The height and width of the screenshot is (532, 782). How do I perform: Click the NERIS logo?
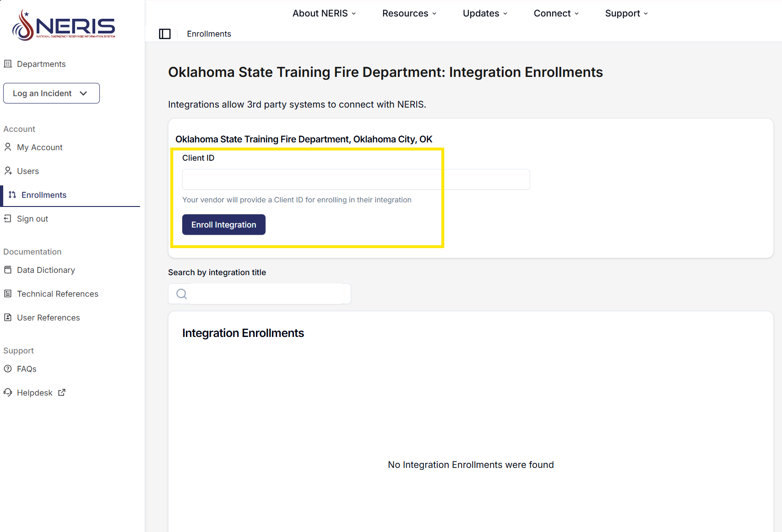click(64, 26)
